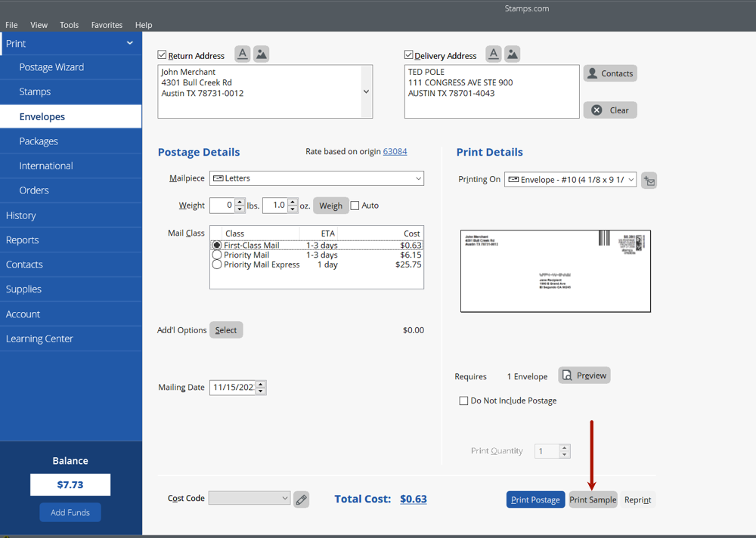756x538 pixels.
Task: Enable the Auto weigh checkbox
Action: [x=355, y=206]
